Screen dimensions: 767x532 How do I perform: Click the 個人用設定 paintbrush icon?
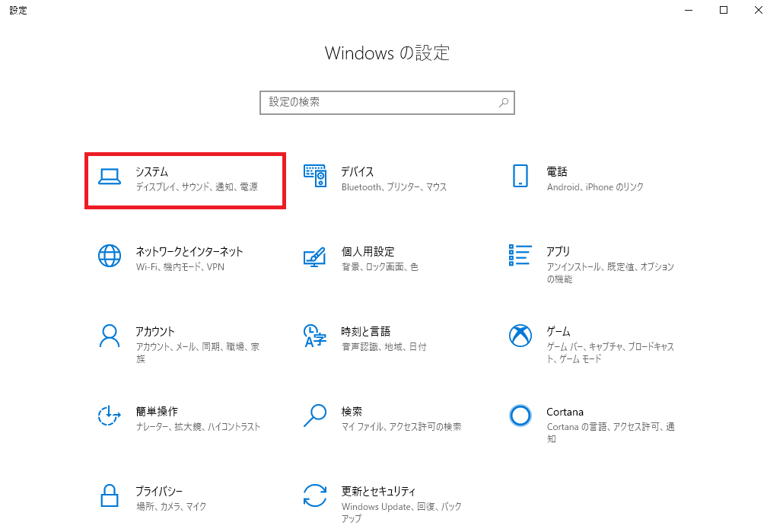click(314, 257)
